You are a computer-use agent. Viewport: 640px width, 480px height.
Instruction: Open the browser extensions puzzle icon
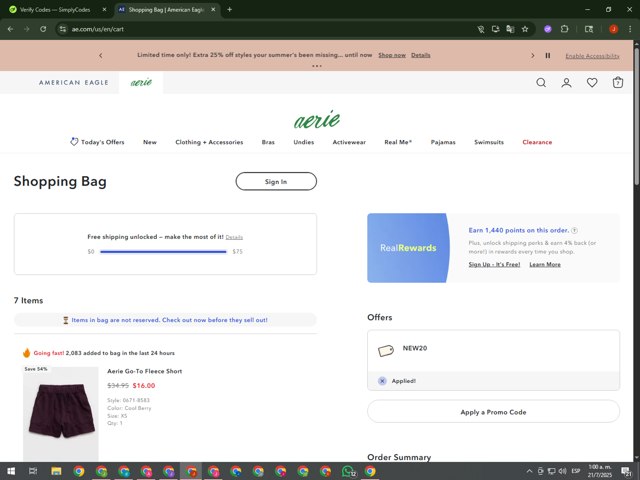[564, 29]
